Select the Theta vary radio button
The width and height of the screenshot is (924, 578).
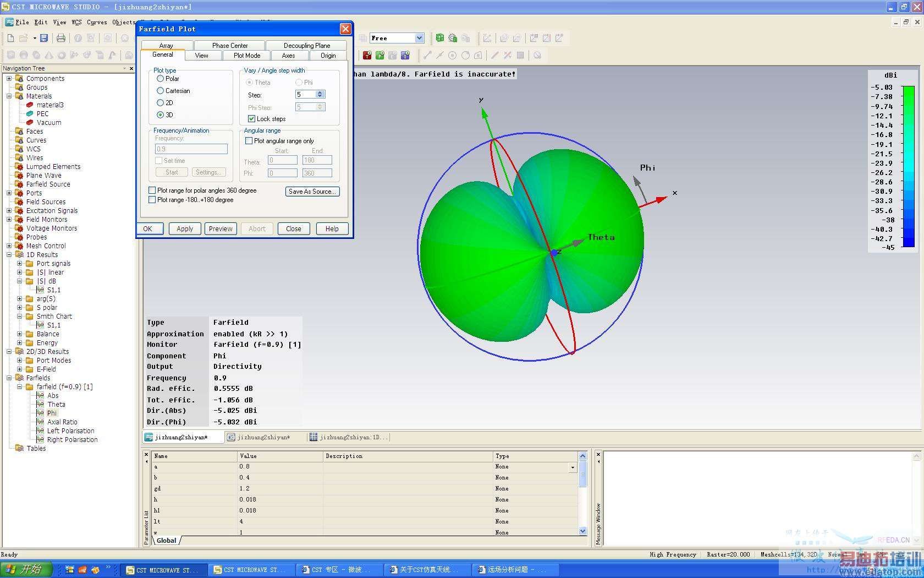249,83
